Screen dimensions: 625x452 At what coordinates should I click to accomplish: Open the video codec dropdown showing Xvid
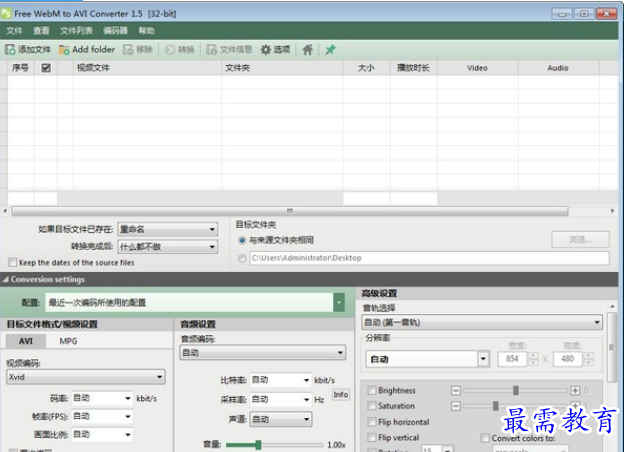86,377
